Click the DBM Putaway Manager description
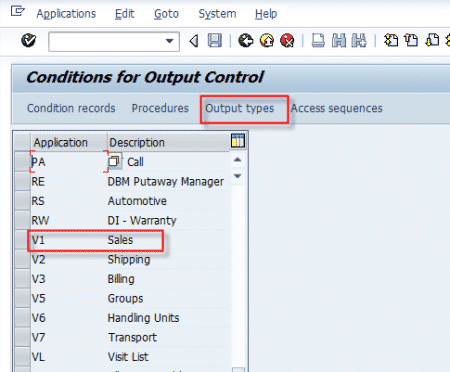The image size is (450, 372). pos(168,182)
